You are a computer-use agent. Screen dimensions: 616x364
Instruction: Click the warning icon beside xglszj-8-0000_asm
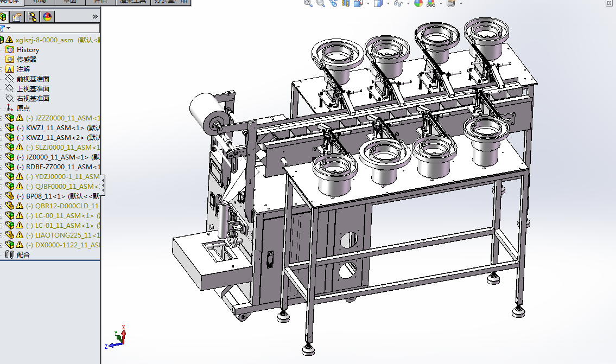[9, 40]
